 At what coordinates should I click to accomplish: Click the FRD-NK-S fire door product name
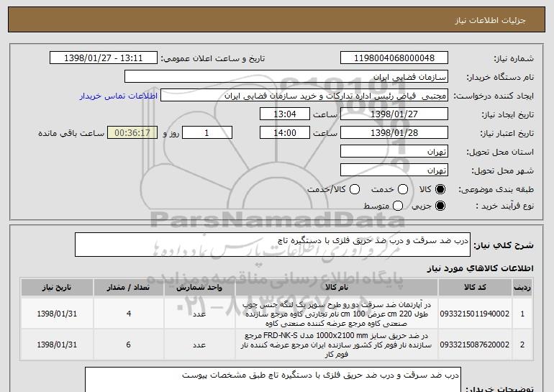point(337,345)
